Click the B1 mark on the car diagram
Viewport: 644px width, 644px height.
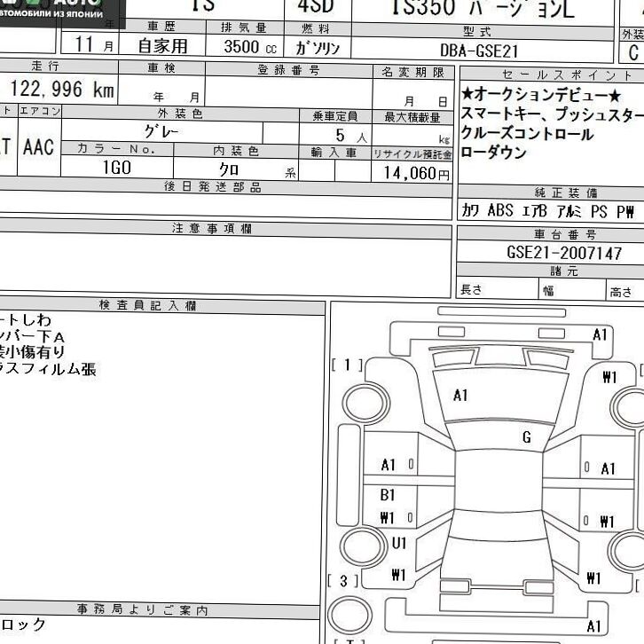[388, 495]
